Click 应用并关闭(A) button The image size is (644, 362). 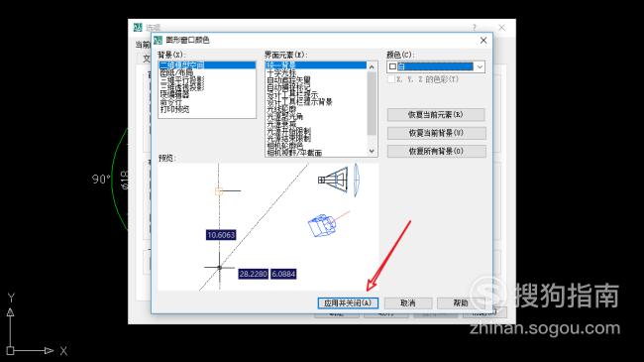point(348,303)
